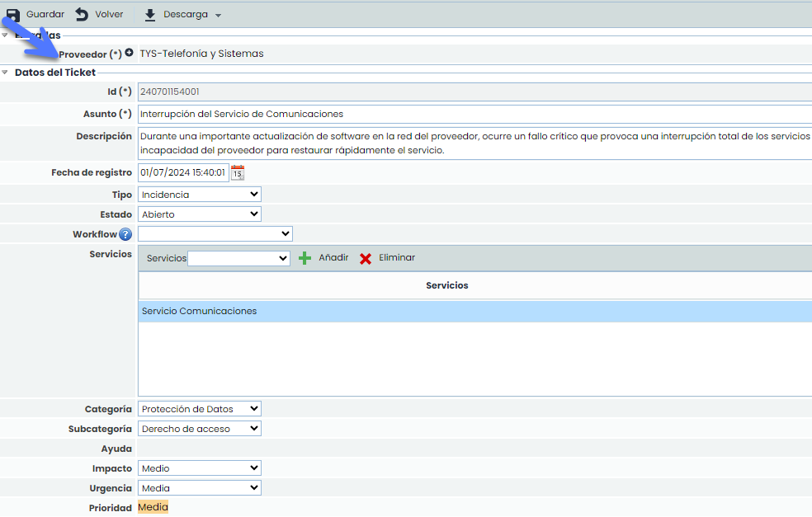Click the Guardar save disk icon
Image resolution: width=812 pixels, height=517 pixels.
click(x=13, y=15)
